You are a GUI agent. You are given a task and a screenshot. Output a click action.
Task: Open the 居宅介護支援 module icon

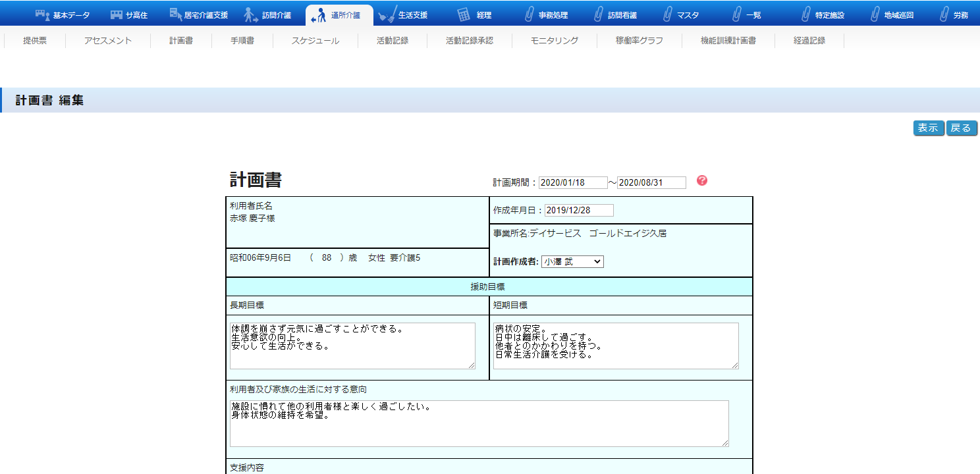click(176, 14)
